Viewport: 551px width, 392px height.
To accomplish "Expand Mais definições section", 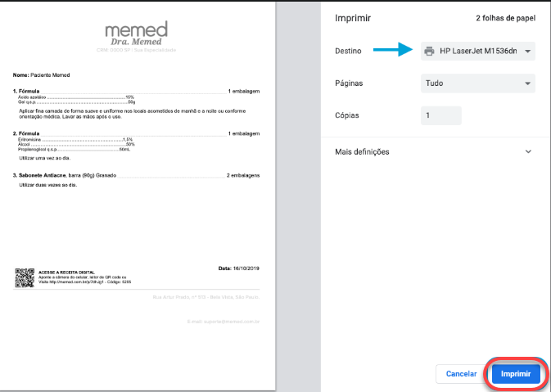I will point(433,151).
